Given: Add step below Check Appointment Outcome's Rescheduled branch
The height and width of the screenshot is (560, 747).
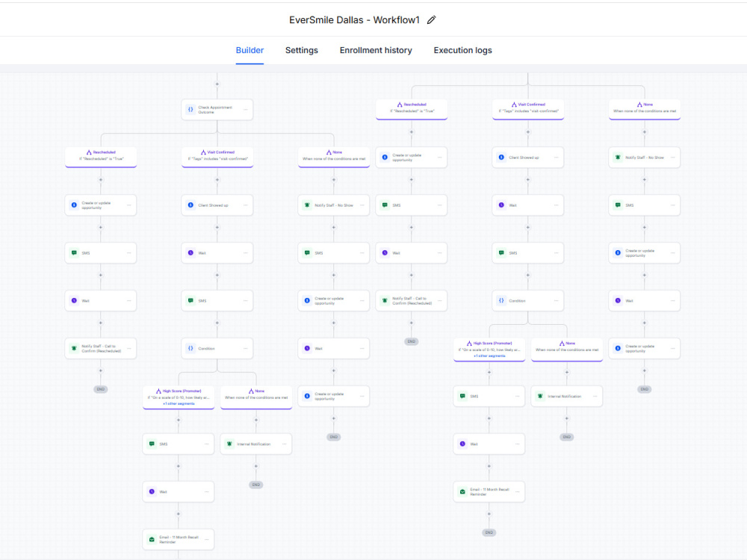Looking at the screenshot, I should click(x=101, y=180).
